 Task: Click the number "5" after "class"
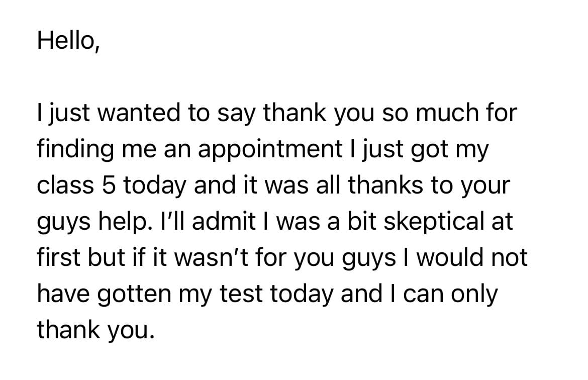(x=109, y=185)
